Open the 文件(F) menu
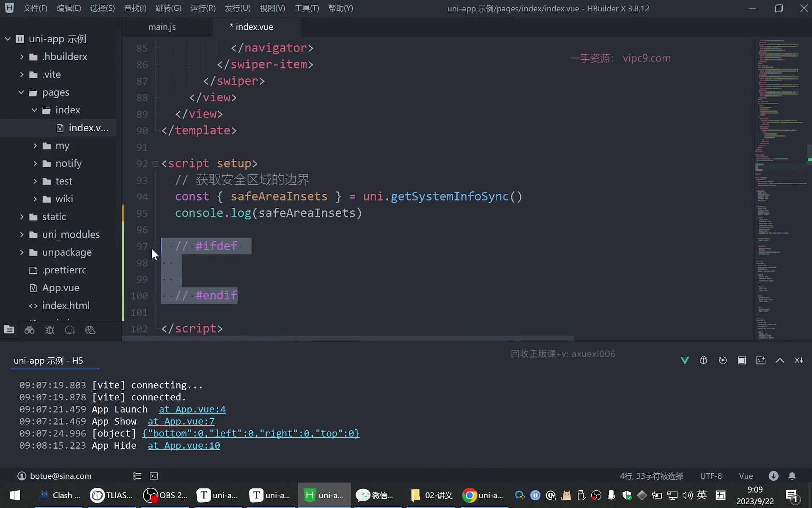The height and width of the screenshot is (508, 812). click(x=35, y=8)
